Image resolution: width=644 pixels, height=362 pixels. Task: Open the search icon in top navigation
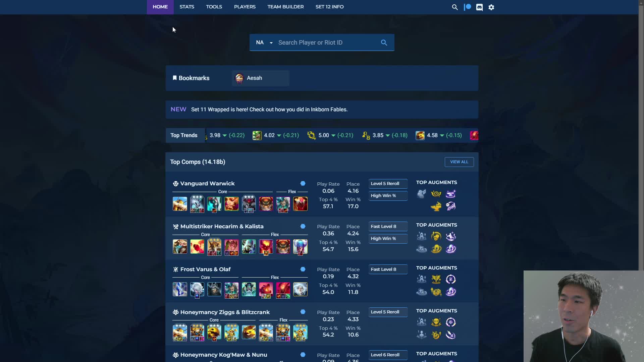(x=455, y=7)
